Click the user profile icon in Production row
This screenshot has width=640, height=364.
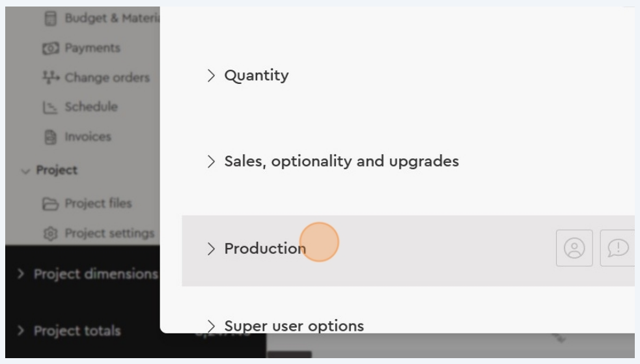tap(574, 248)
